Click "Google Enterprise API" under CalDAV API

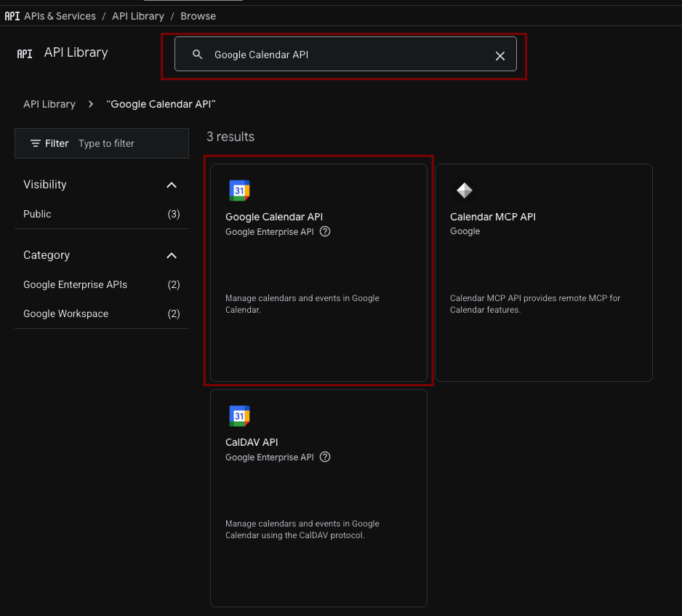[270, 457]
